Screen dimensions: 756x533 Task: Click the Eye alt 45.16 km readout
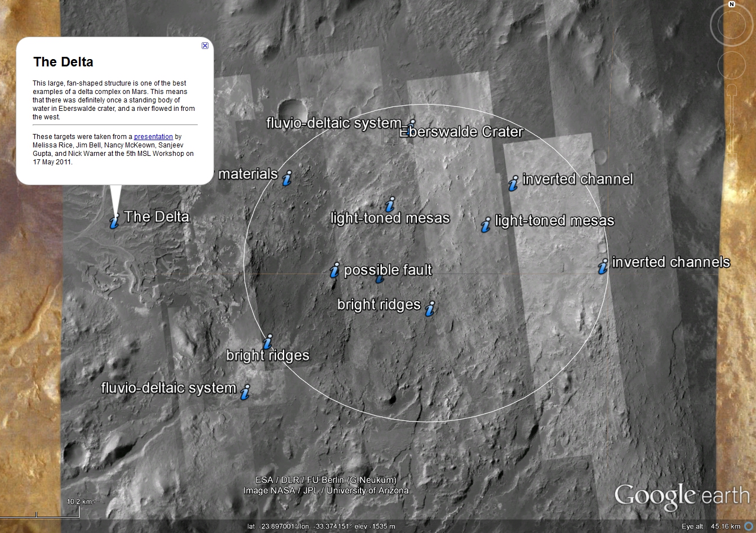pos(711,527)
